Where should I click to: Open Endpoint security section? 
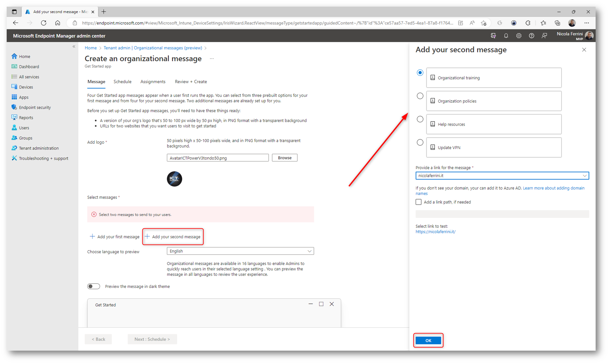click(31, 107)
